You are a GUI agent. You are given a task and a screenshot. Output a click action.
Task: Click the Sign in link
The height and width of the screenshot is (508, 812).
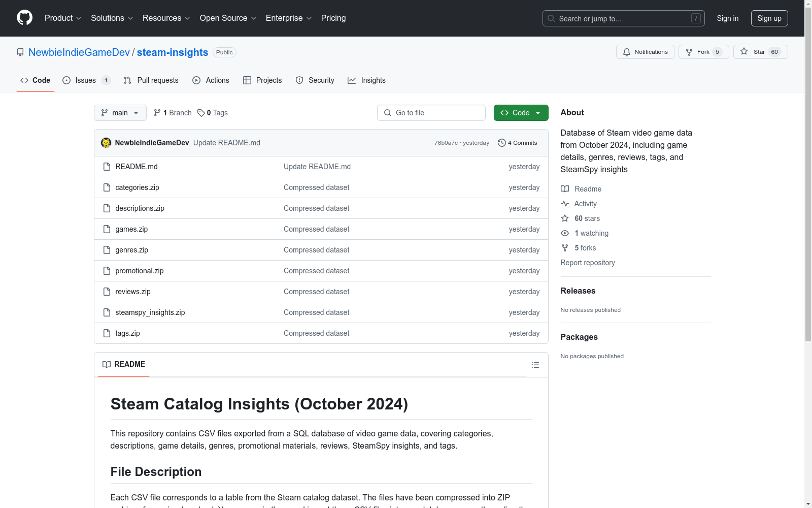728,18
